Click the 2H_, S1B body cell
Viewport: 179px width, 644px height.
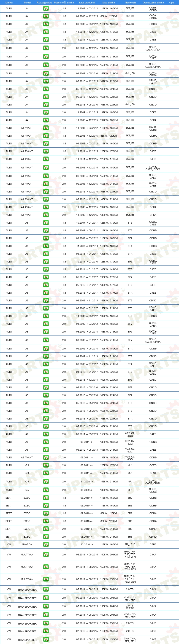point(130,544)
